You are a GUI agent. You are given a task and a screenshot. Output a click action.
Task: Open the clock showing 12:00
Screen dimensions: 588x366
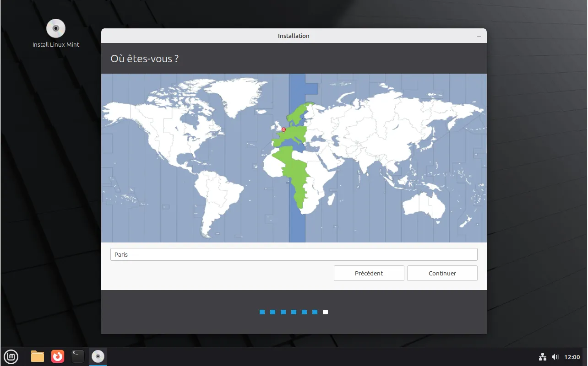pyautogui.click(x=572, y=357)
